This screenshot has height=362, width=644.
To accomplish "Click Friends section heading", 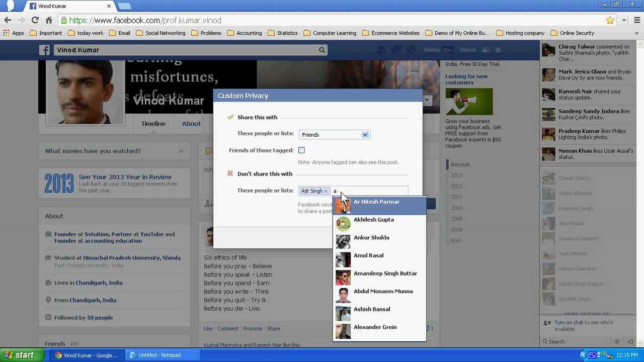I will [55, 344].
